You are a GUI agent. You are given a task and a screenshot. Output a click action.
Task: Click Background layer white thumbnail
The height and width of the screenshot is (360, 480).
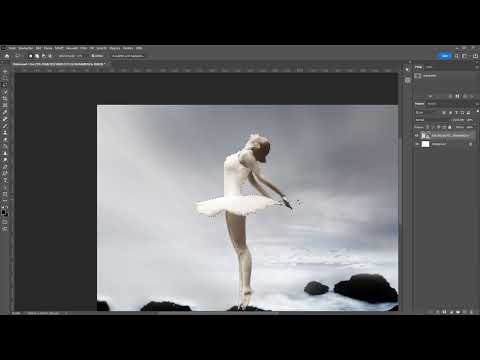click(x=425, y=144)
